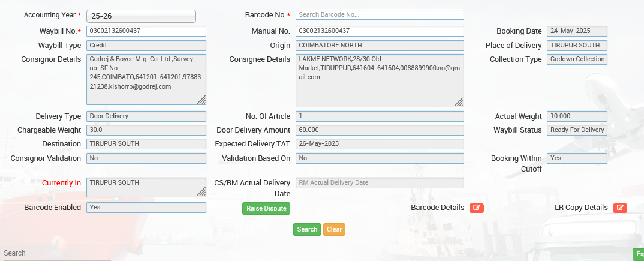Open the Accounting Year dropdown
The width and height of the screenshot is (644, 261).
click(141, 16)
